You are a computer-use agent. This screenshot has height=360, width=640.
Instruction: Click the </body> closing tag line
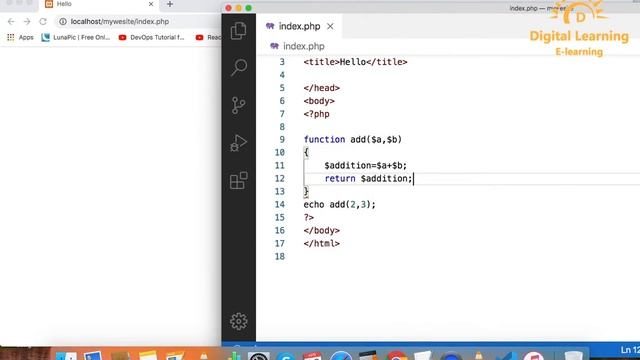tap(322, 231)
